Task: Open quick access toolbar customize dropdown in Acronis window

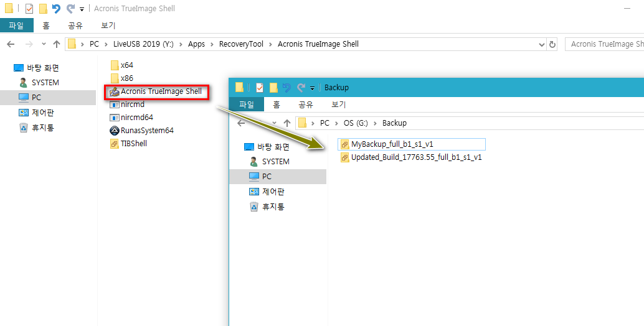Action: [82, 9]
